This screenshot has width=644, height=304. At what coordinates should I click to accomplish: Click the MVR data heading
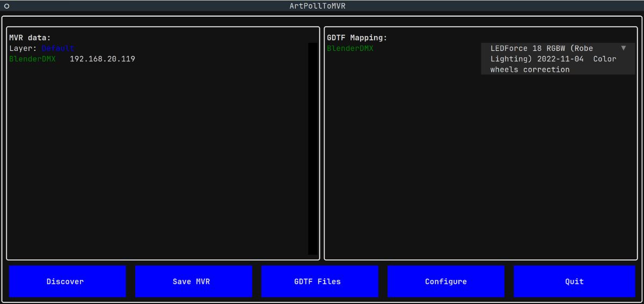[x=30, y=38]
